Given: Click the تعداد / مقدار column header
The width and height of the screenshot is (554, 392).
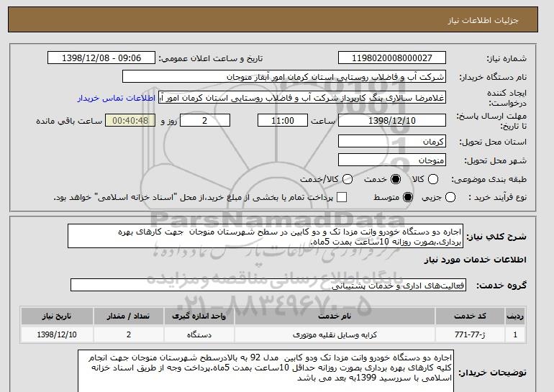Looking at the screenshot, I should [129, 316].
